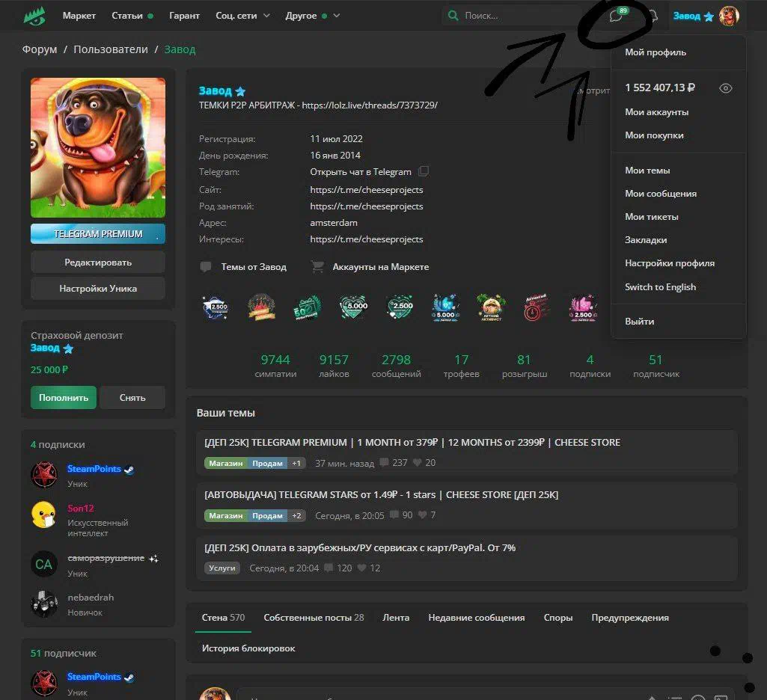Open the Маркет menu item
The image size is (767, 700).
point(79,16)
